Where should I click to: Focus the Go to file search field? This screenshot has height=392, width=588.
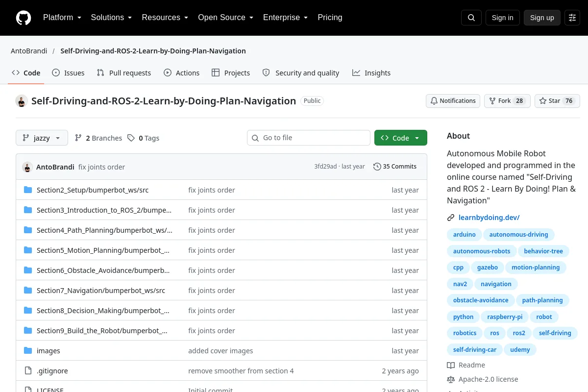[x=309, y=138]
